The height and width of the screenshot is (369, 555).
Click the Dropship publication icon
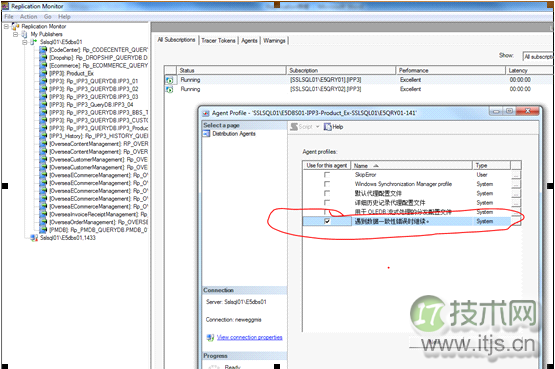tap(43, 58)
